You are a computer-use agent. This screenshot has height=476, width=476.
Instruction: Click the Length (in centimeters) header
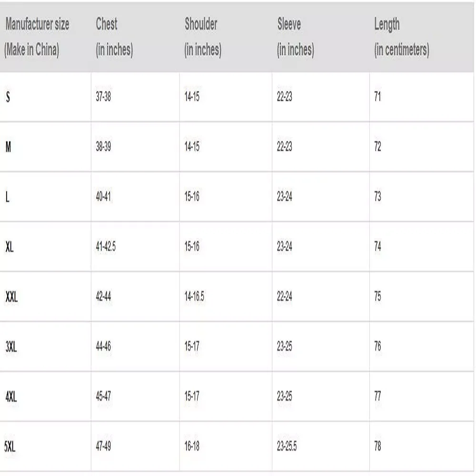pos(402,37)
